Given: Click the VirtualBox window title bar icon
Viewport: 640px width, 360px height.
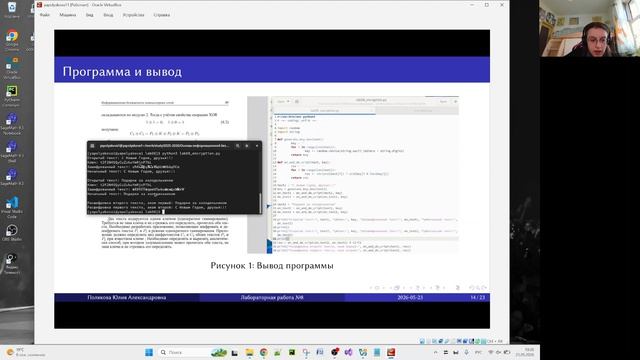Looking at the screenshot, I should (x=39, y=5).
